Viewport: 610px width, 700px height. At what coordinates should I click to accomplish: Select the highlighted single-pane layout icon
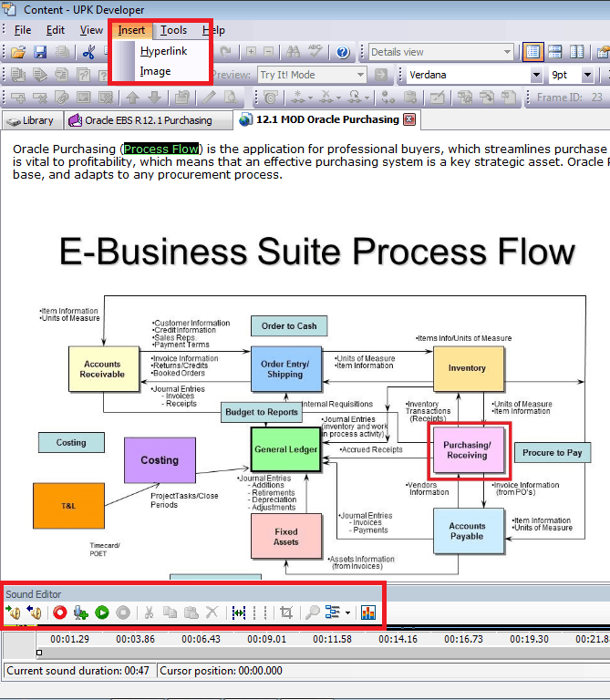[x=532, y=52]
